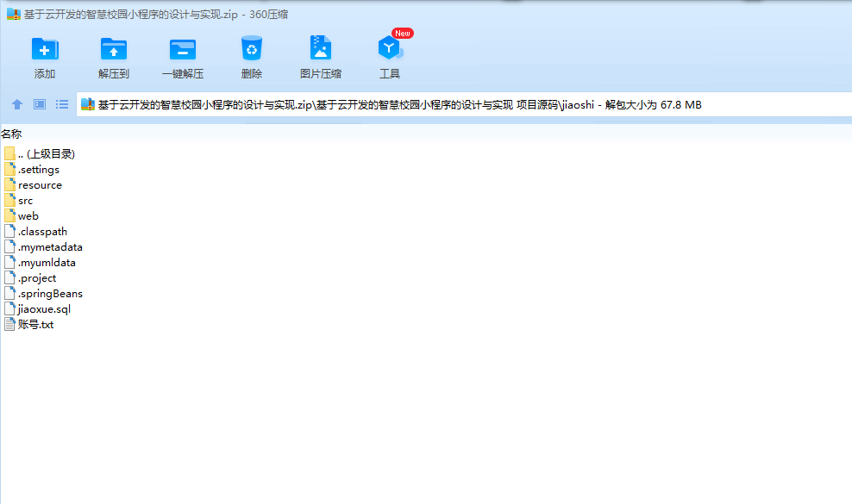This screenshot has height=504, width=852.
Task: Select the resource folder
Action: (x=33, y=185)
